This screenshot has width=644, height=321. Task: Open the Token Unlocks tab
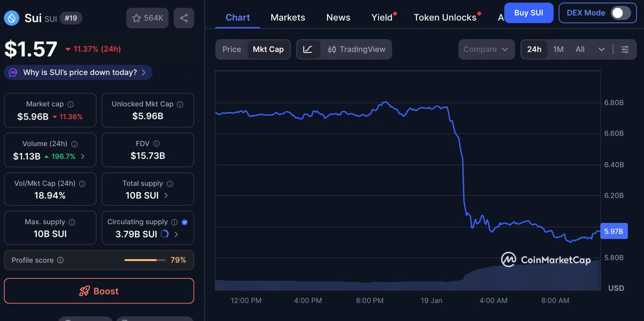(443, 17)
